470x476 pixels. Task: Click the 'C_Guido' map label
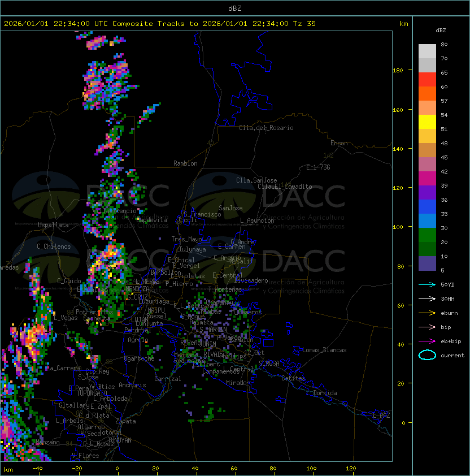click(69, 281)
